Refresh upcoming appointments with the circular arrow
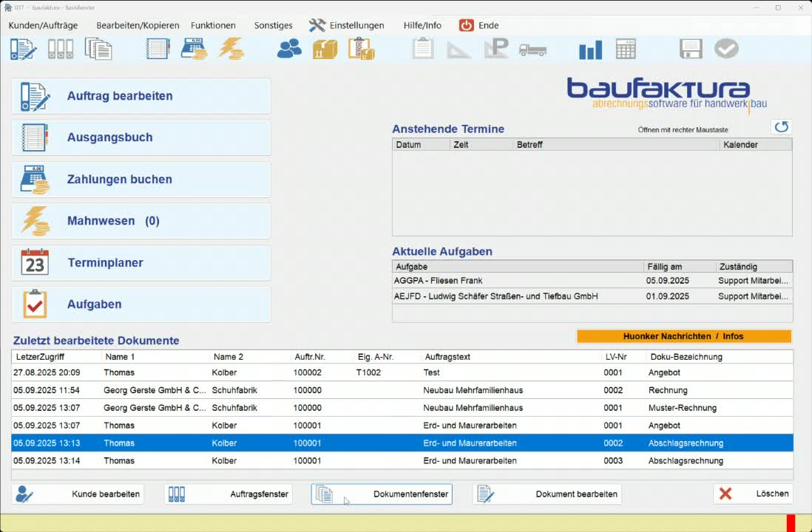The image size is (812, 532). tap(782, 127)
